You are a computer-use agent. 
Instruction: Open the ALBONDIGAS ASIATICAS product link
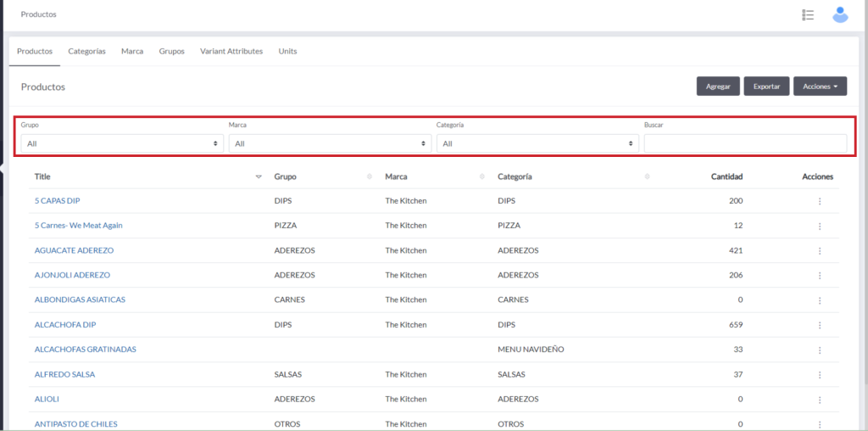(80, 300)
